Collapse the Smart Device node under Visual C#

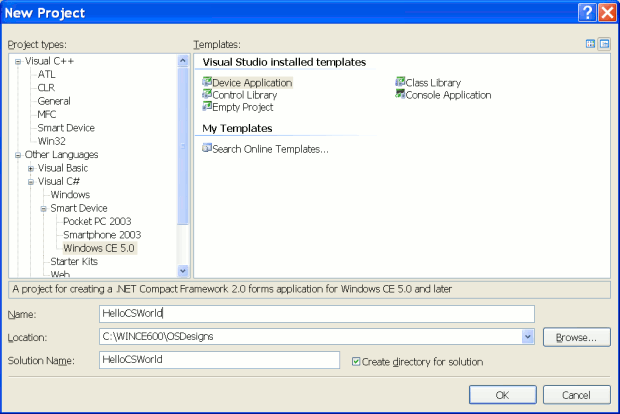(44, 208)
